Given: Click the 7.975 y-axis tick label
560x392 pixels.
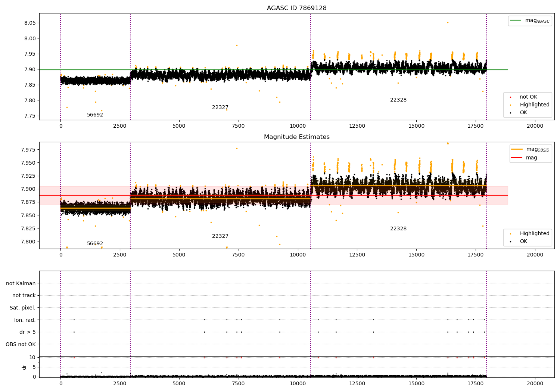Looking at the screenshot, I should tap(28, 150).
